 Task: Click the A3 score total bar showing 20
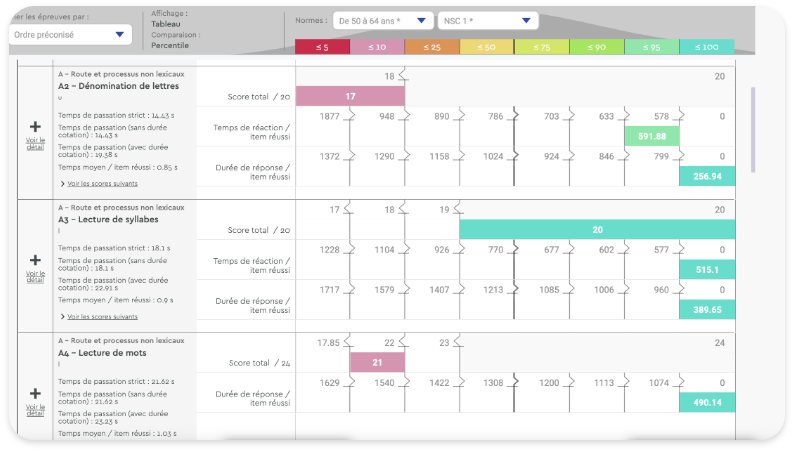click(x=596, y=229)
